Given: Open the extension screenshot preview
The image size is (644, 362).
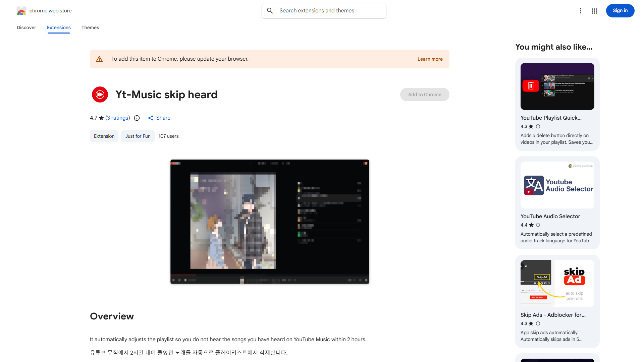Looking at the screenshot, I should (x=270, y=221).
